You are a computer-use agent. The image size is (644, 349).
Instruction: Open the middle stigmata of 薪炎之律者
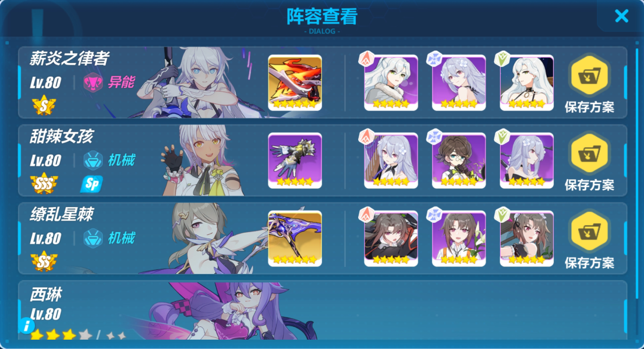pyautogui.click(x=459, y=83)
